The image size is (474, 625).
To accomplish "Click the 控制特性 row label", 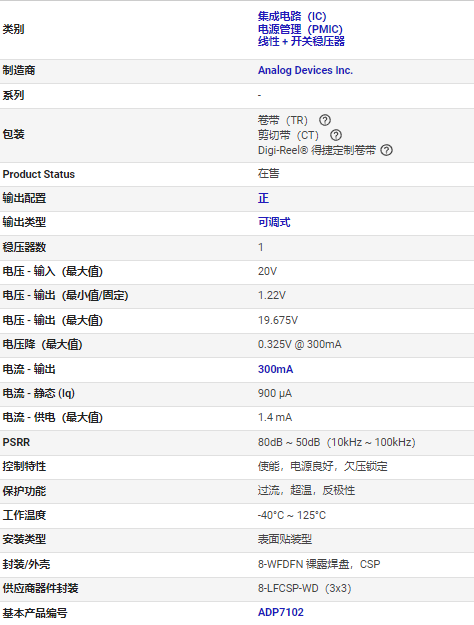I will (x=24, y=466).
